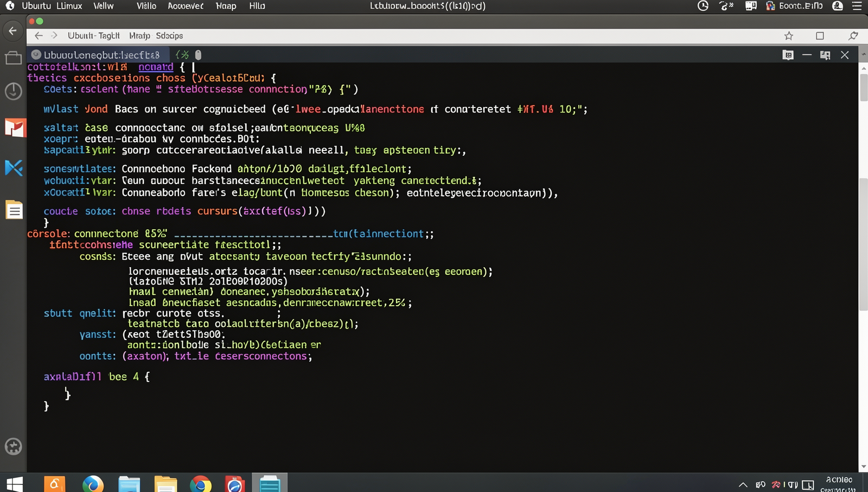The height and width of the screenshot is (492, 868).
Task: Select the Ubuntu-Taglt toolbar item
Action: (93, 35)
